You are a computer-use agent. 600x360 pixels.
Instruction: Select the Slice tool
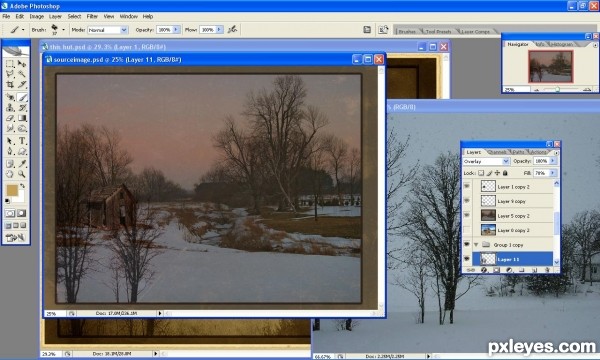pyautogui.click(x=22, y=84)
